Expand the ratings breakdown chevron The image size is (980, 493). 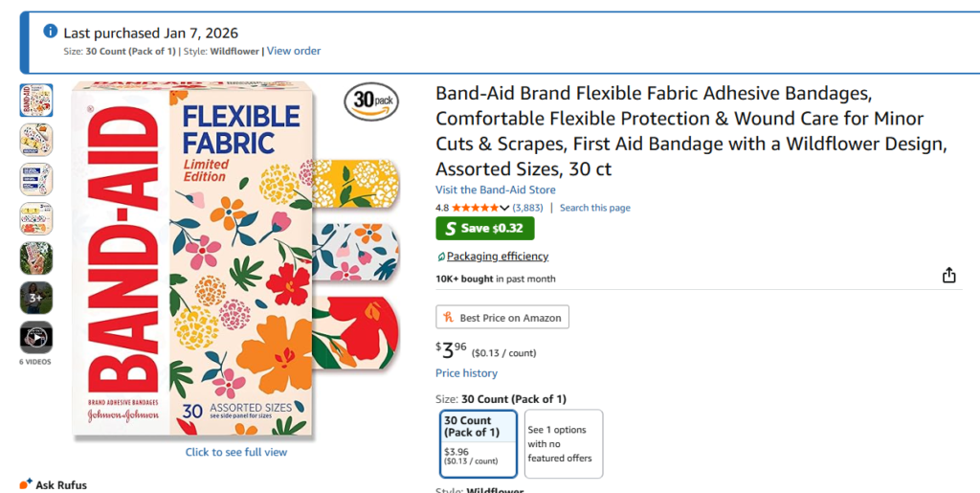click(x=504, y=208)
